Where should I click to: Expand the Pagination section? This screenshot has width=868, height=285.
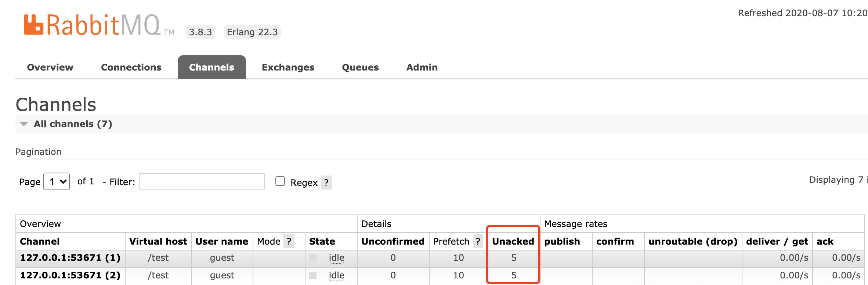point(38,152)
